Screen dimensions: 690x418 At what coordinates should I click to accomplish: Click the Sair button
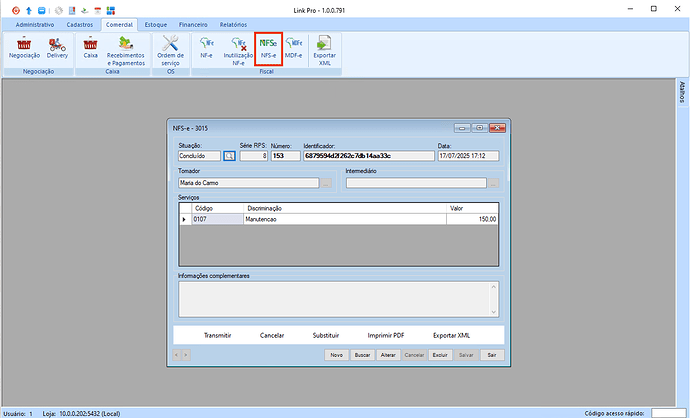(x=492, y=355)
